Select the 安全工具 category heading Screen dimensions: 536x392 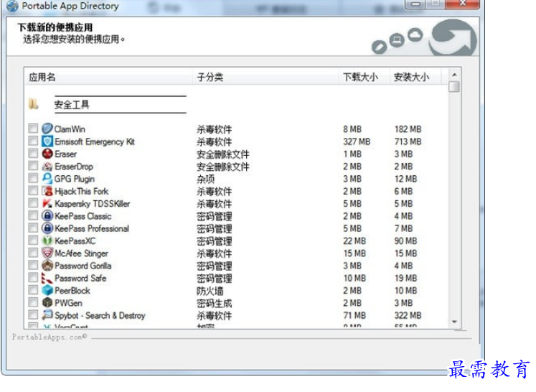[72, 105]
